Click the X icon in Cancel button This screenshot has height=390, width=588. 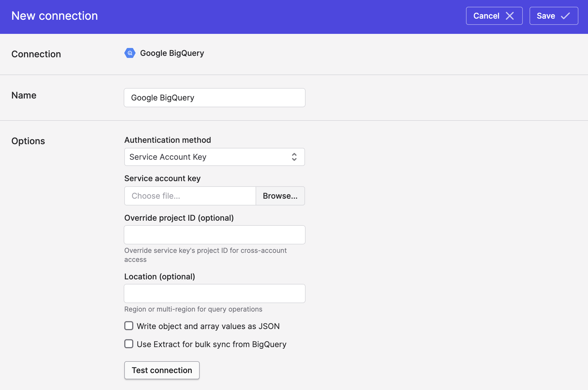click(x=510, y=16)
